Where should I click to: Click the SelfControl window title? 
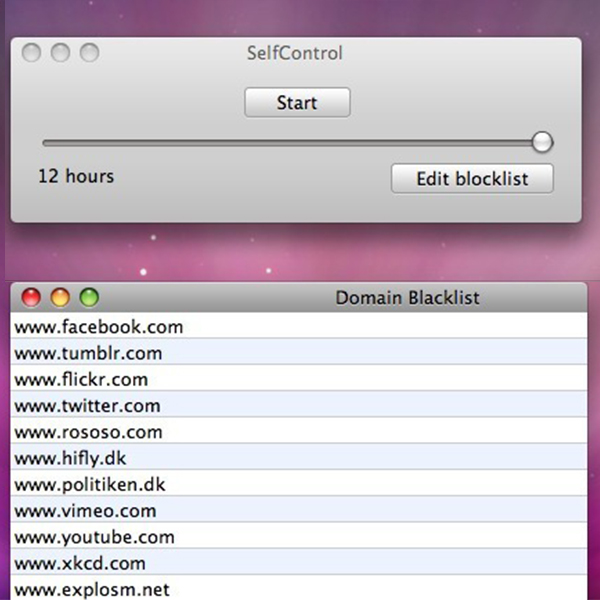click(295, 53)
